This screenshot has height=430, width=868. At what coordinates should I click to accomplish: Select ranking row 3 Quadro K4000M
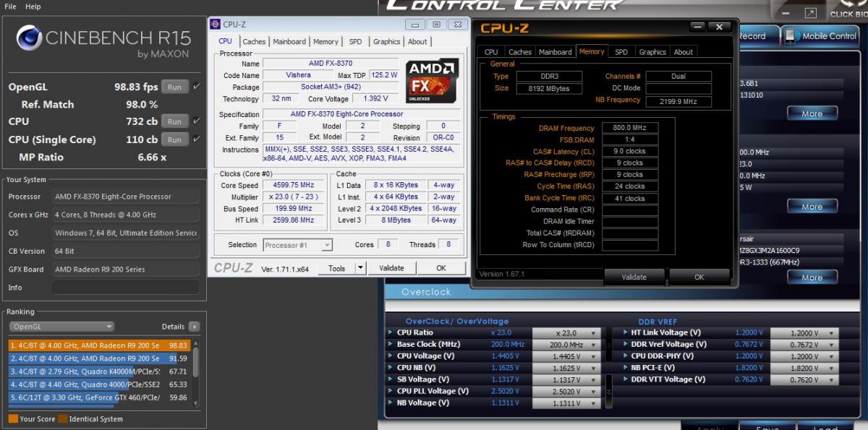click(x=99, y=371)
